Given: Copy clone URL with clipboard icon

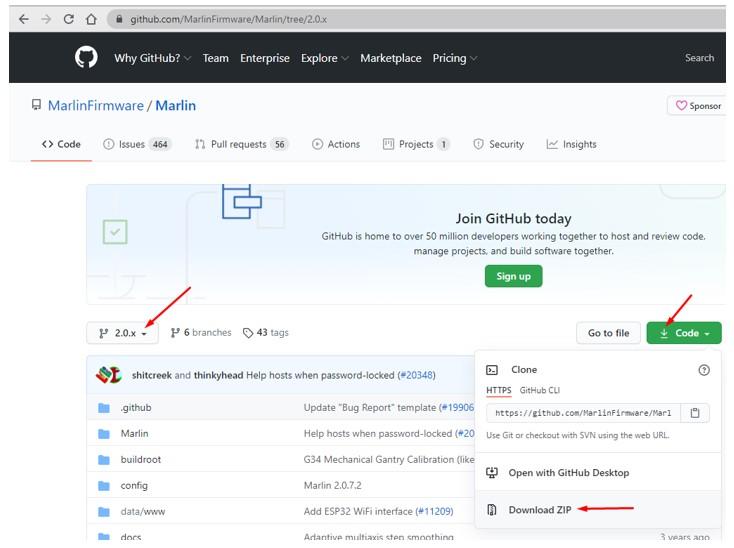Looking at the screenshot, I should (x=695, y=413).
